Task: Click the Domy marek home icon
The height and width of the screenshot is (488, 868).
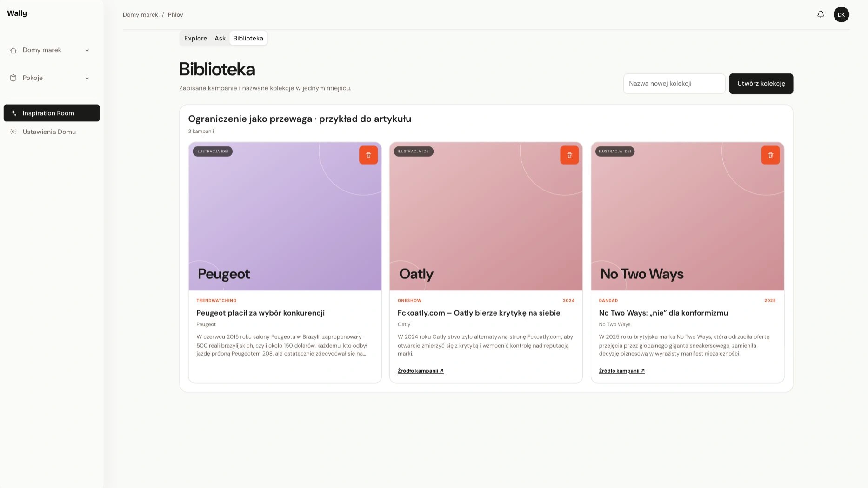Action: pos(13,50)
